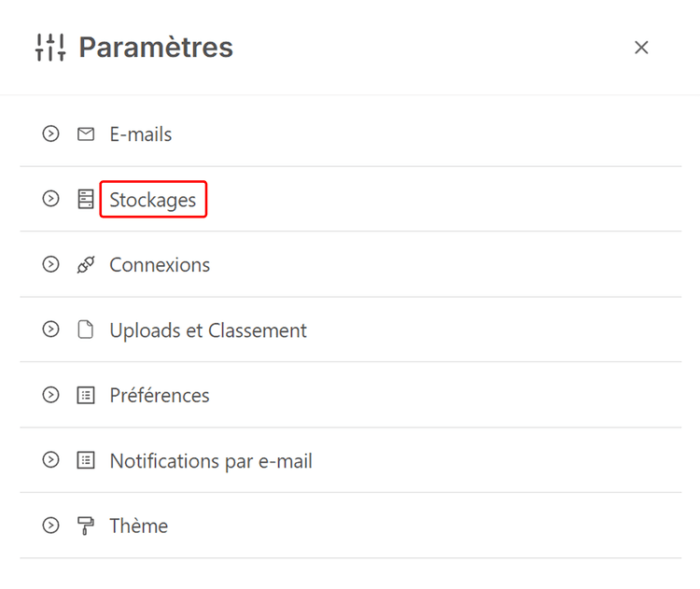The image size is (700, 589).
Task: Click the envelope icon next to E-mails
Action: 86,134
